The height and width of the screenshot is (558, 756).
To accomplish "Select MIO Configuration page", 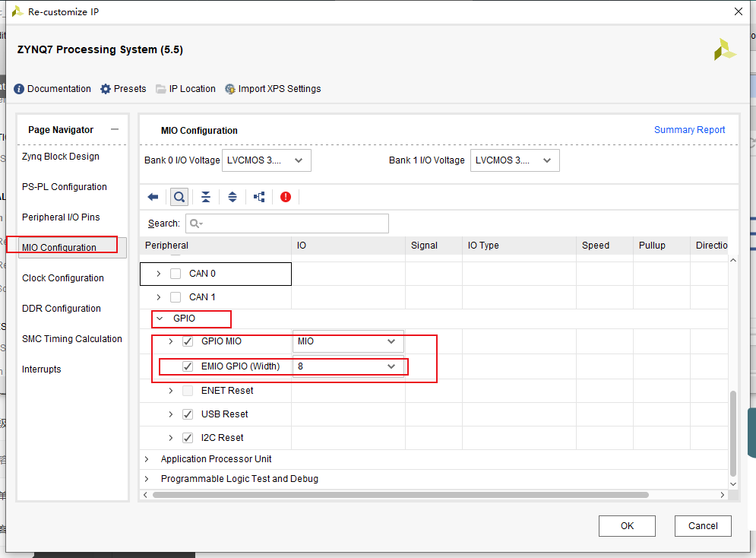I will pos(72,247).
